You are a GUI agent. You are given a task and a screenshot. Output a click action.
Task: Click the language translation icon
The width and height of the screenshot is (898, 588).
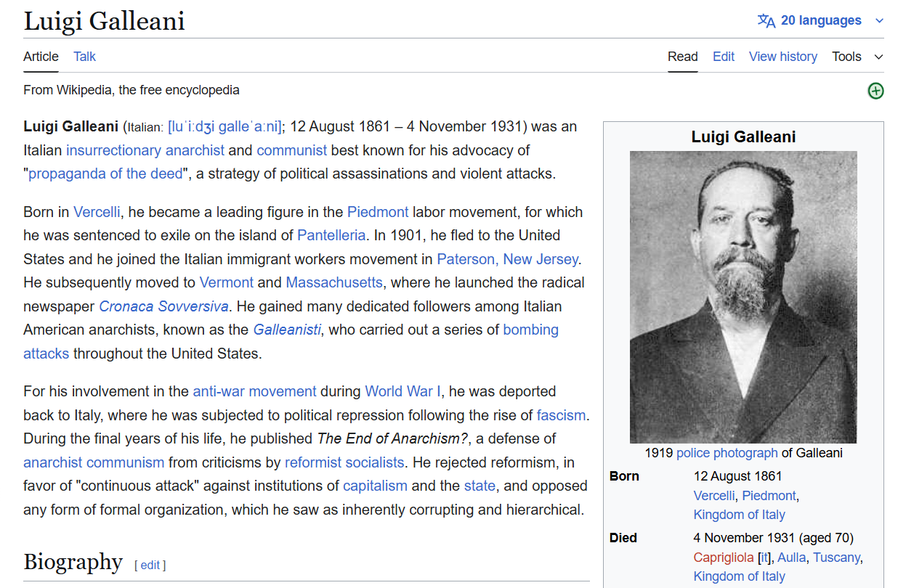(x=766, y=20)
